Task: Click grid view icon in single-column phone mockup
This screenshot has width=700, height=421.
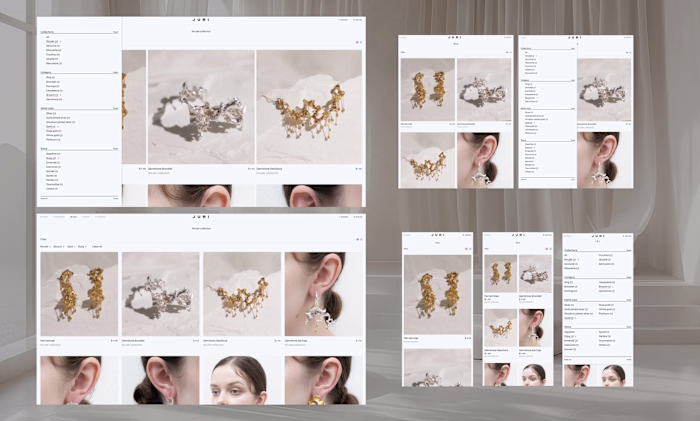Action: [466, 249]
